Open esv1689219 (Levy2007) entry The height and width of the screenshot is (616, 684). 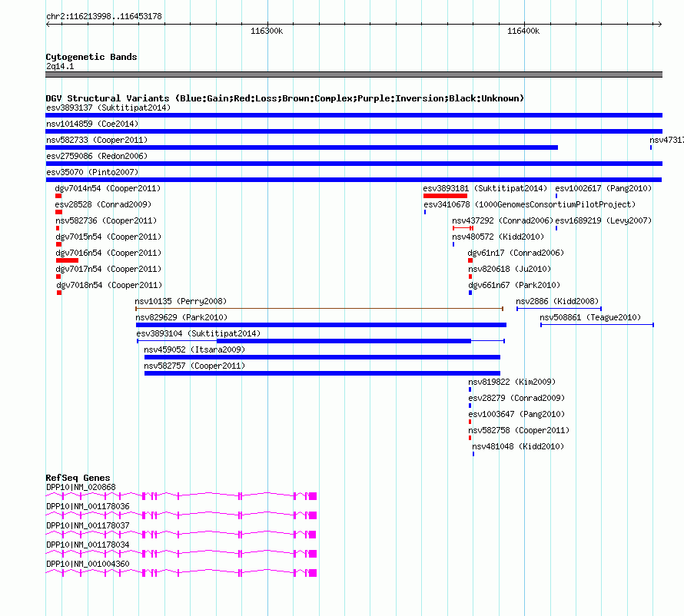(603, 220)
